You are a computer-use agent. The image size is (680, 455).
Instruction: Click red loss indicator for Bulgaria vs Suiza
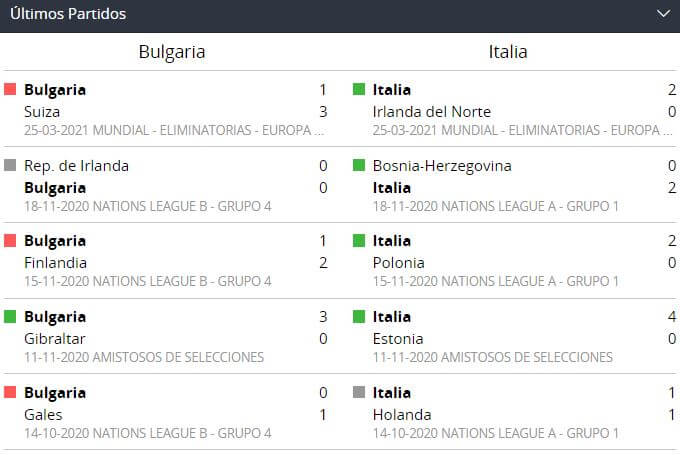11,90
